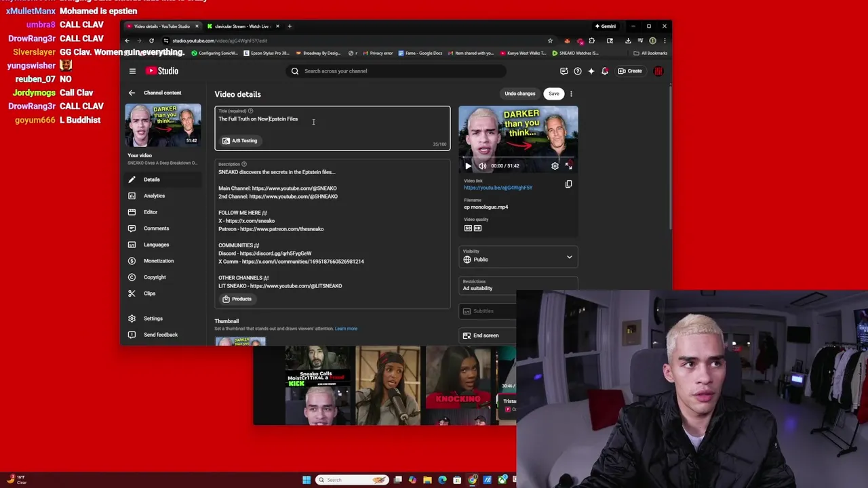Open the Subtitles option
Image resolution: width=868 pixels, height=488 pixels.
pos(488,311)
